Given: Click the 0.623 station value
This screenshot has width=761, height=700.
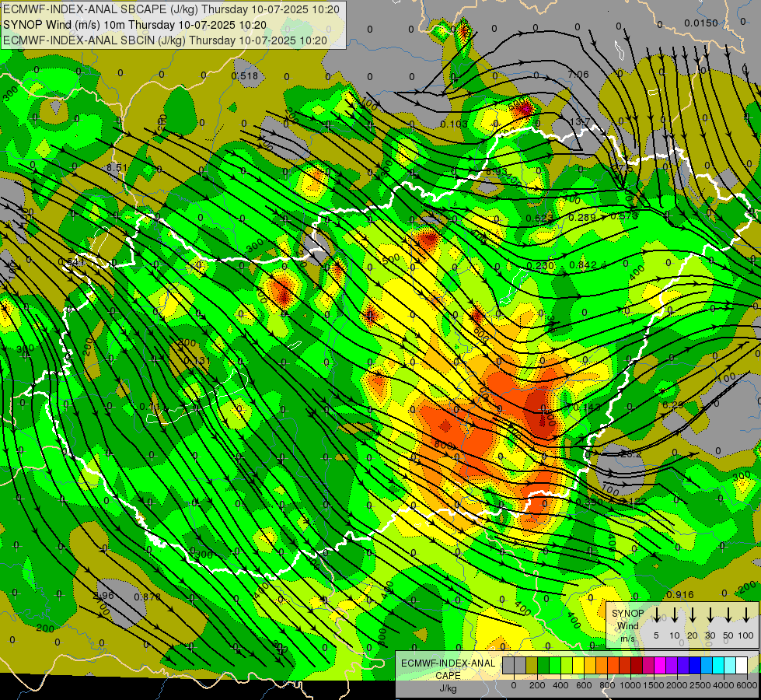Looking at the screenshot, I should pos(539,219).
